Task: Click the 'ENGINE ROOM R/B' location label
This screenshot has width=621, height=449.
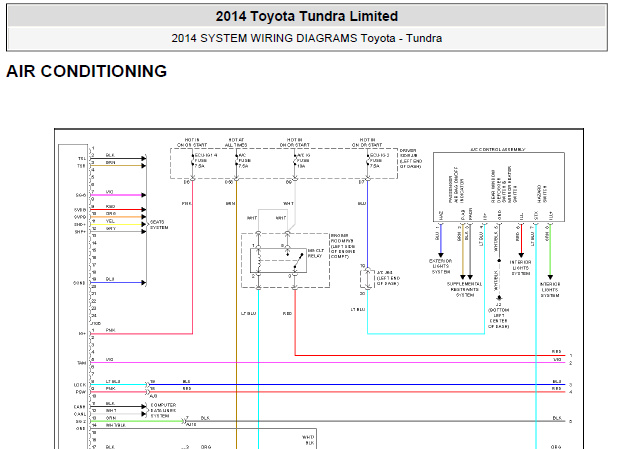Action: coord(343,246)
